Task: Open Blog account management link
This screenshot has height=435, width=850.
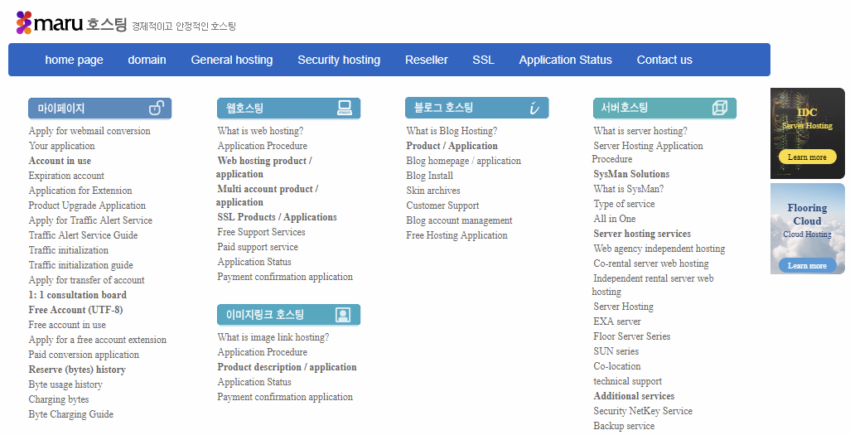Action: [459, 220]
